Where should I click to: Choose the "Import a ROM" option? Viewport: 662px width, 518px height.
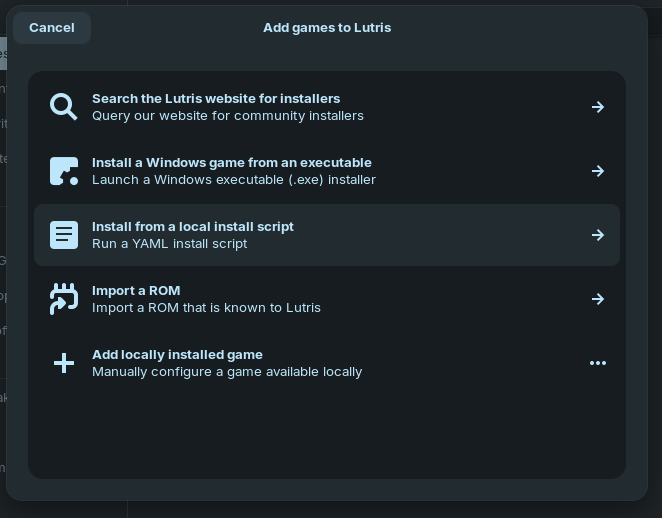click(136, 291)
